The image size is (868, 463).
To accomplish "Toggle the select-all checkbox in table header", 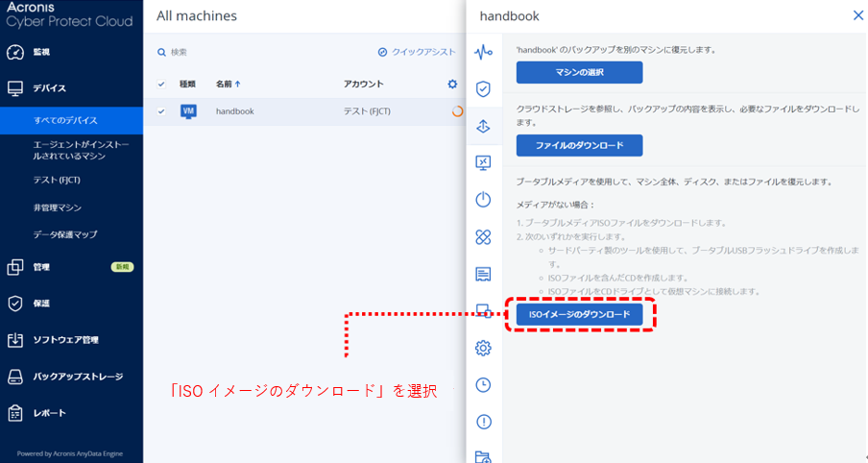I will point(161,85).
